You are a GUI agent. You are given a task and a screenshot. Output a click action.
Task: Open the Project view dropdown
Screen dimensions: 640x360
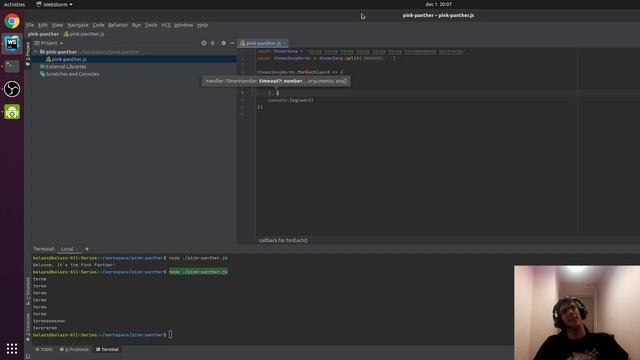pyautogui.click(x=49, y=43)
